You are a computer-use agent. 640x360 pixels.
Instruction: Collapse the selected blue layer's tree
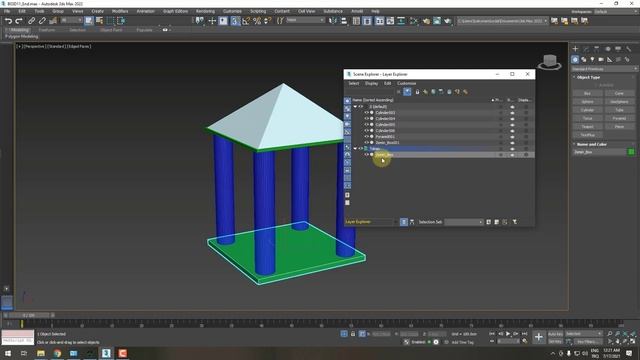pyautogui.click(x=355, y=149)
